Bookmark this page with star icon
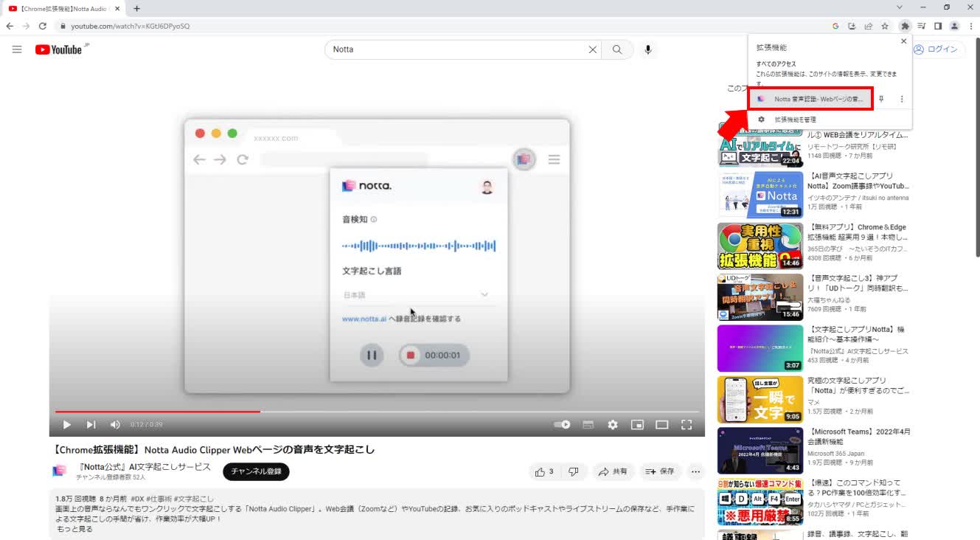Image resolution: width=980 pixels, height=540 pixels. [x=885, y=26]
